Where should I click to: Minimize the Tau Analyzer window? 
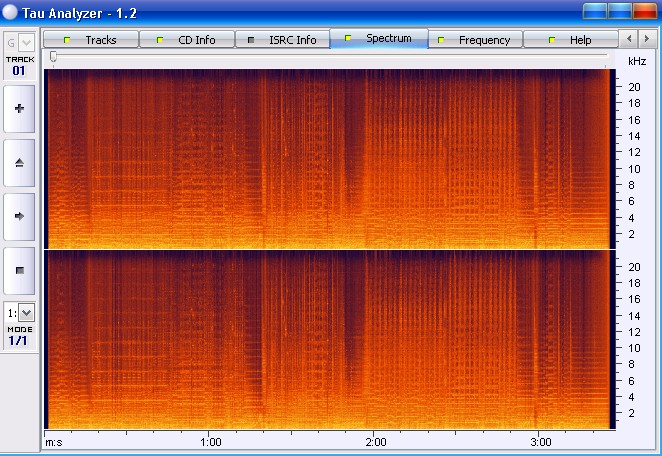pyautogui.click(x=594, y=11)
